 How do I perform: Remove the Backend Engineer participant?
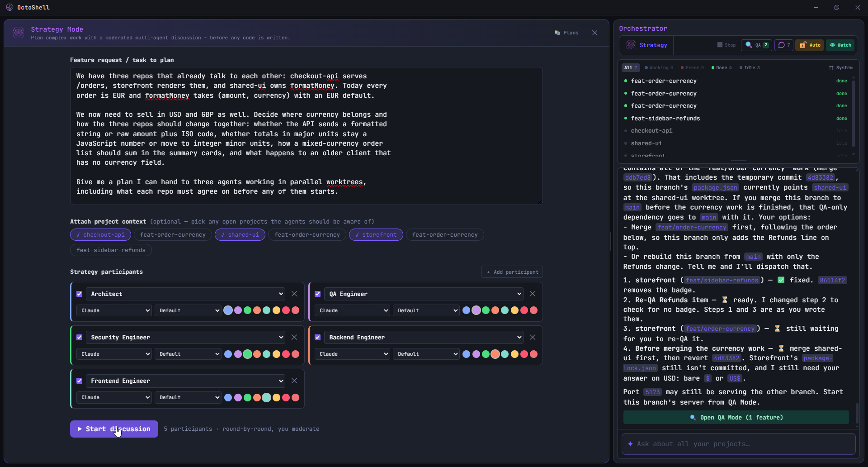pos(533,337)
